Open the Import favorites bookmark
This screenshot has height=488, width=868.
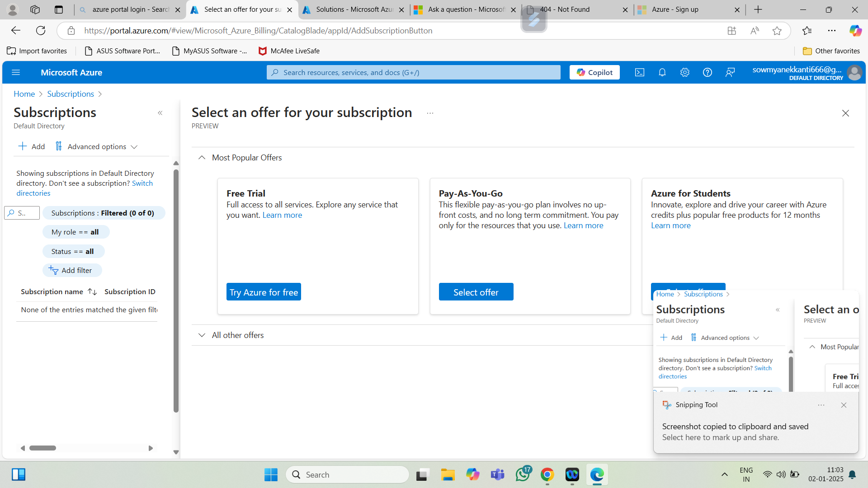pos(37,51)
